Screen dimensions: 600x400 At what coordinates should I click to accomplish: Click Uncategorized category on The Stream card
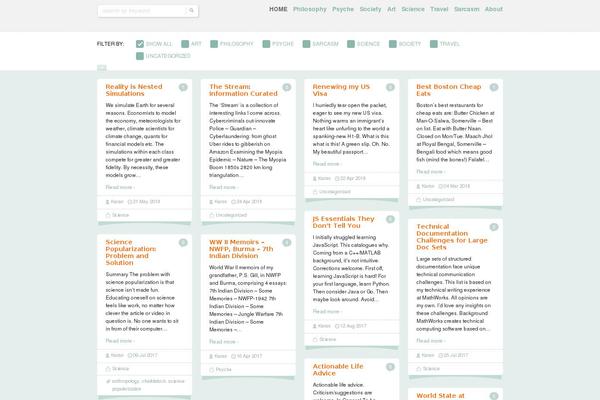pyautogui.click(x=231, y=215)
